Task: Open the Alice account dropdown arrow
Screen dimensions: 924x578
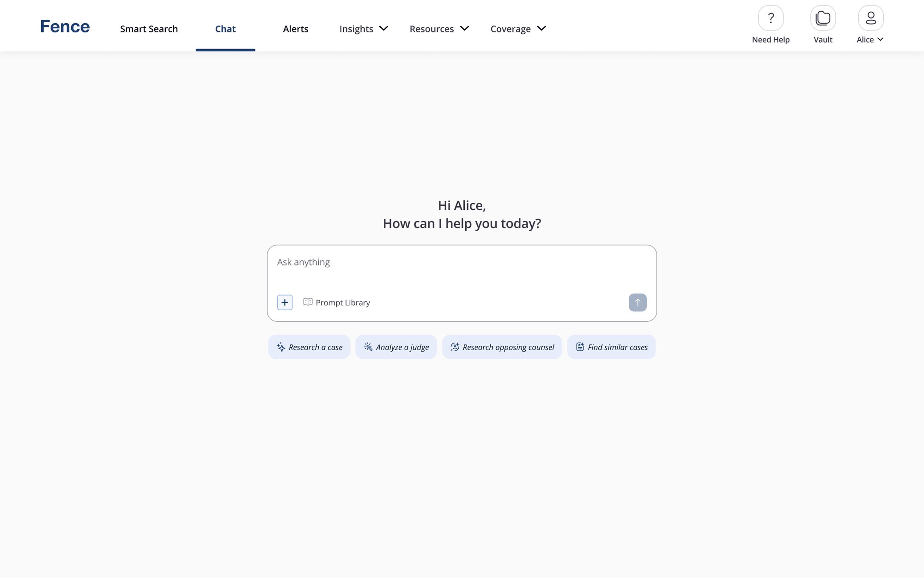Action: pyautogui.click(x=880, y=39)
